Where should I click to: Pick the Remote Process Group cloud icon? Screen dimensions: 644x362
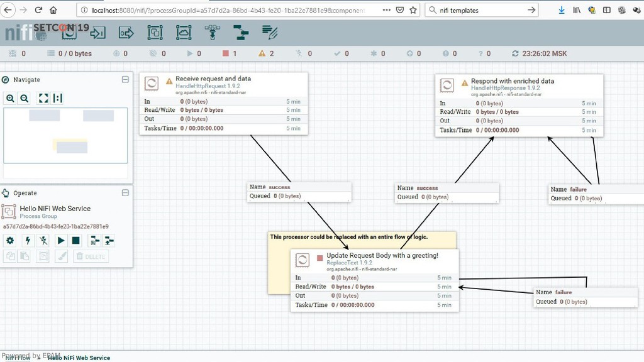point(184,33)
